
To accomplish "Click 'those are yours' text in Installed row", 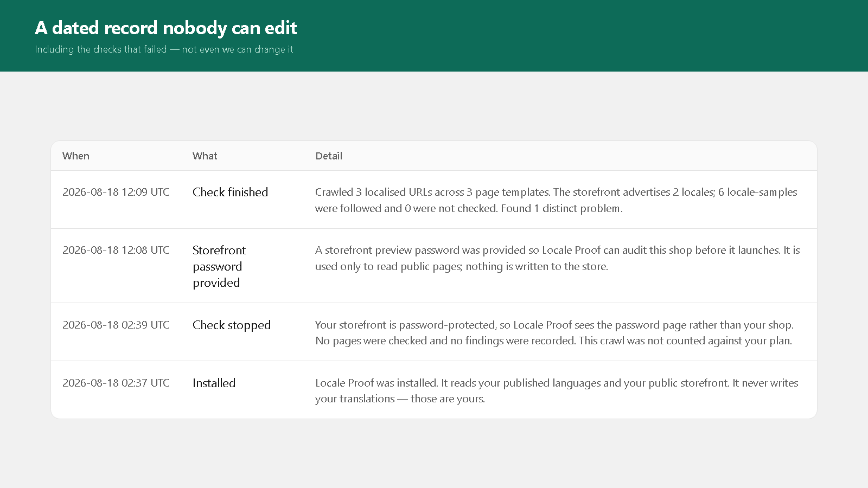I will pos(448,399).
